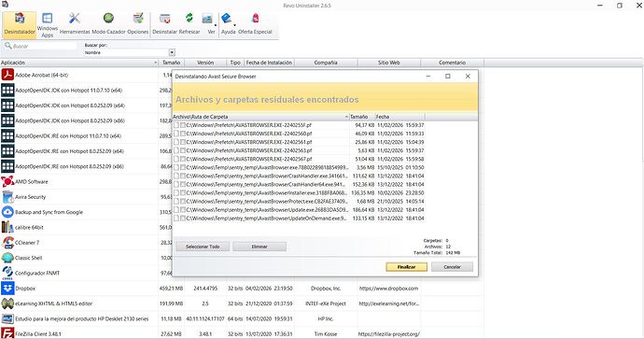
Task: Select calibre 64bit app icon
Action: [x=7, y=227]
